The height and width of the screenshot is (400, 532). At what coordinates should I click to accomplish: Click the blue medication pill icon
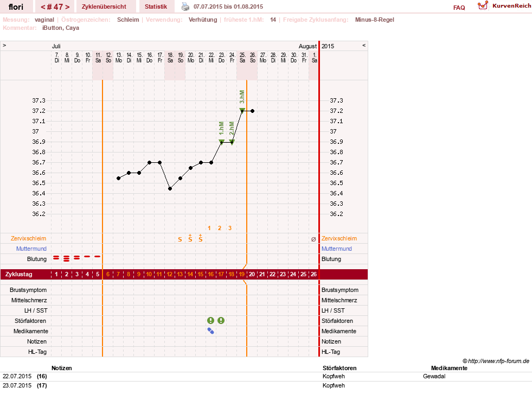[211, 331]
